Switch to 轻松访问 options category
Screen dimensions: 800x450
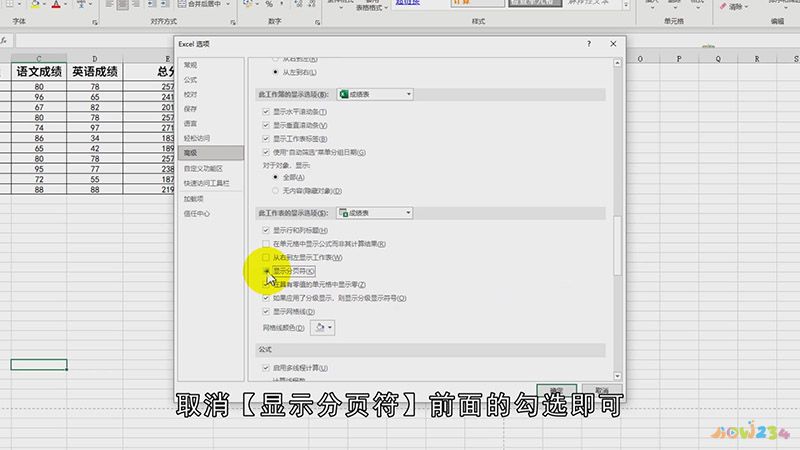[x=211, y=138]
